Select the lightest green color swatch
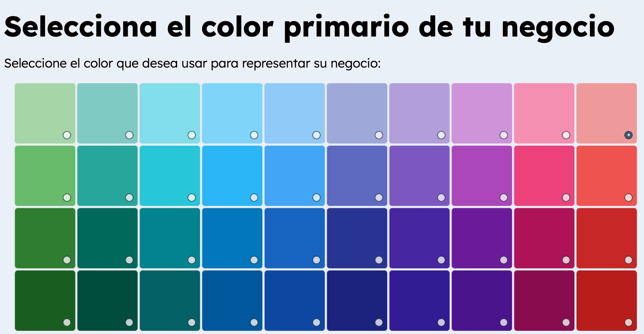 point(45,113)
